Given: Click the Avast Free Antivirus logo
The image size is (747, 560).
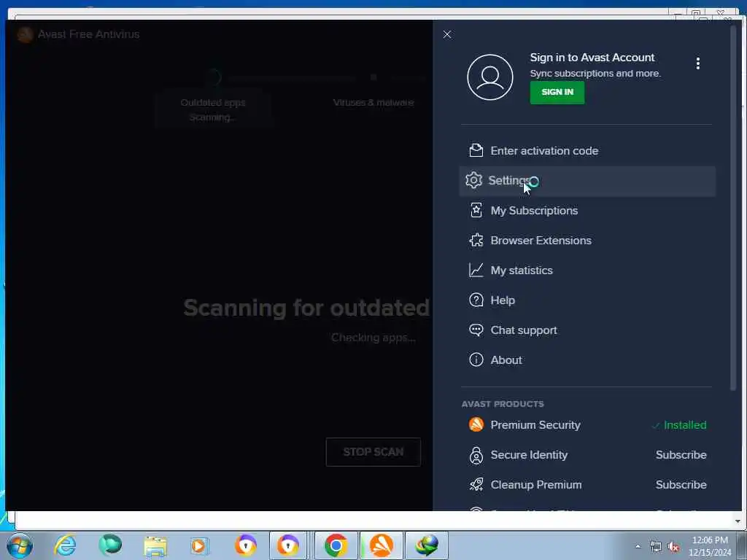Looking at the screenshot, I should click(25, 34).
